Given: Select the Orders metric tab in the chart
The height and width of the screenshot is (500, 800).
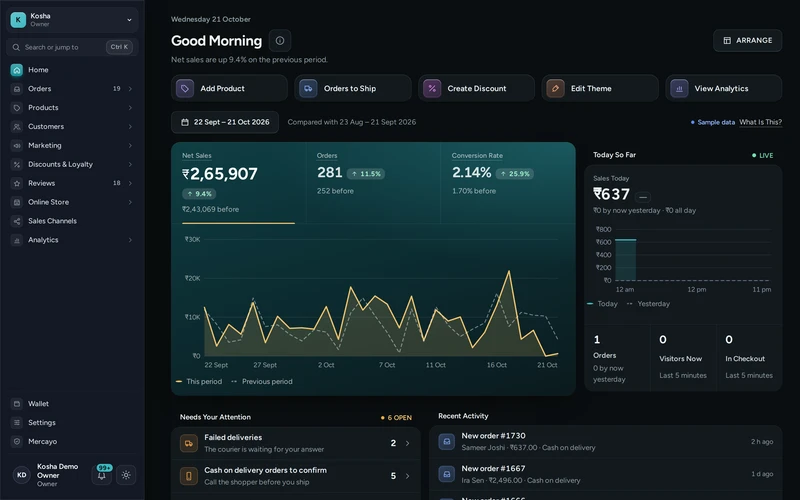Looking at the screenshot, I should [x=373, y=183].
